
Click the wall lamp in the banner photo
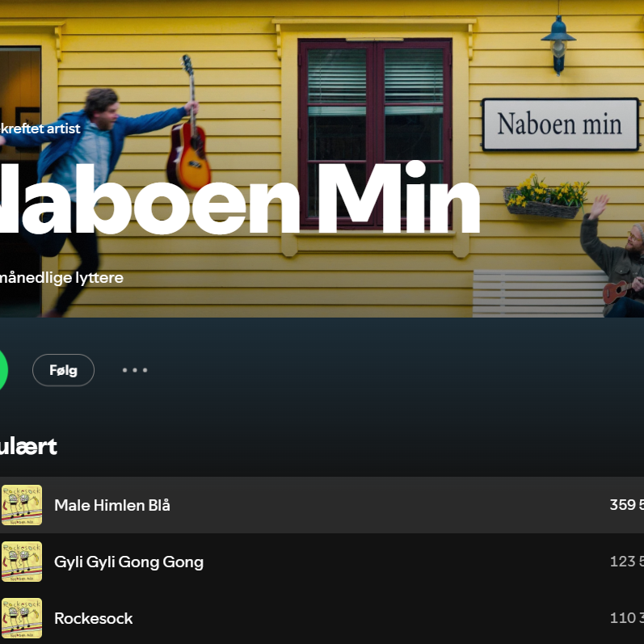(558, 45)
